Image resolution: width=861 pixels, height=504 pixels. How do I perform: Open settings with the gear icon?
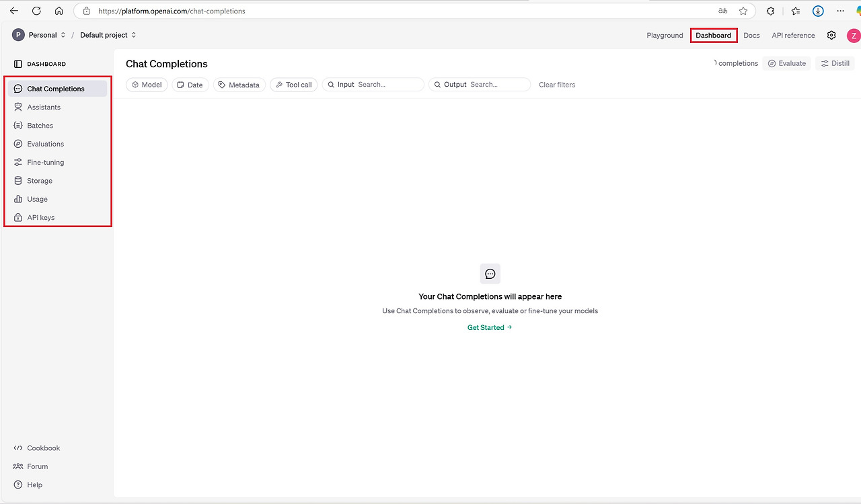(x=831, y=36)
